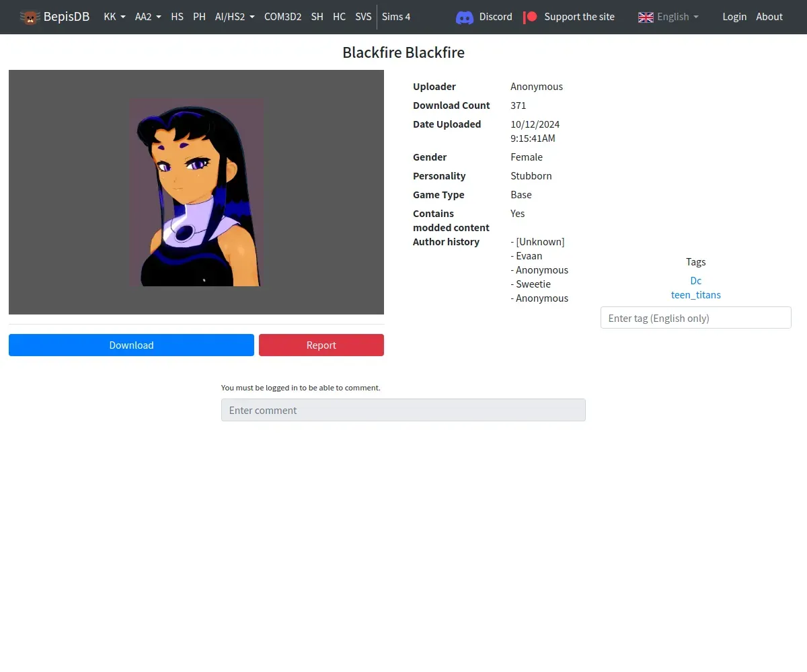The width and height of the screenshot is (807, 672).
Task: Click the Tags heading
Action: [696, 262]
